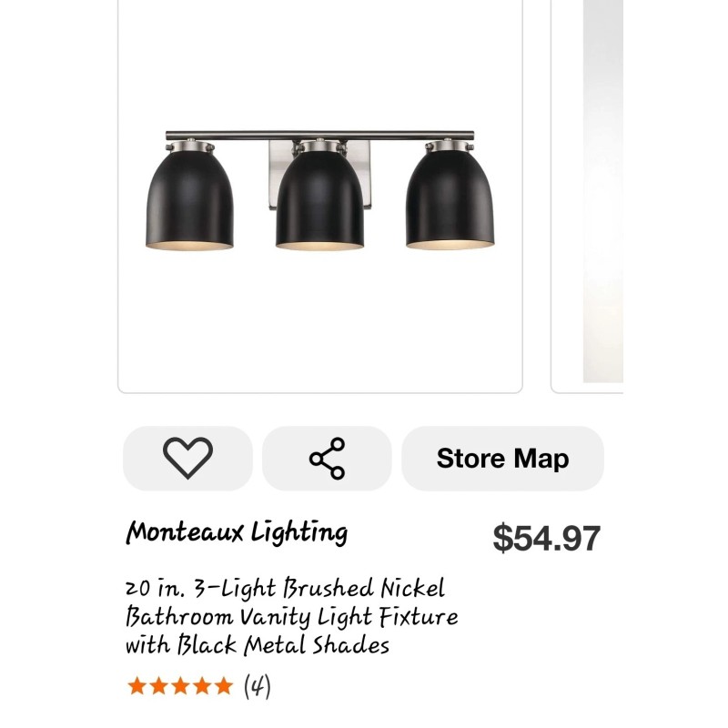Click the fifth orange rating star

coord(224,685)
